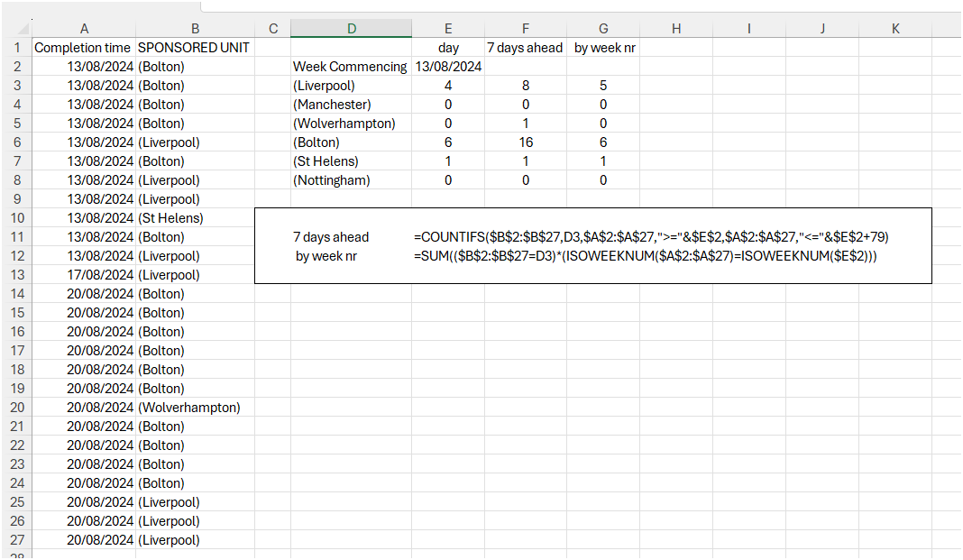The image size is (963, 560).
Task: Select column D header
Action: 352,28
